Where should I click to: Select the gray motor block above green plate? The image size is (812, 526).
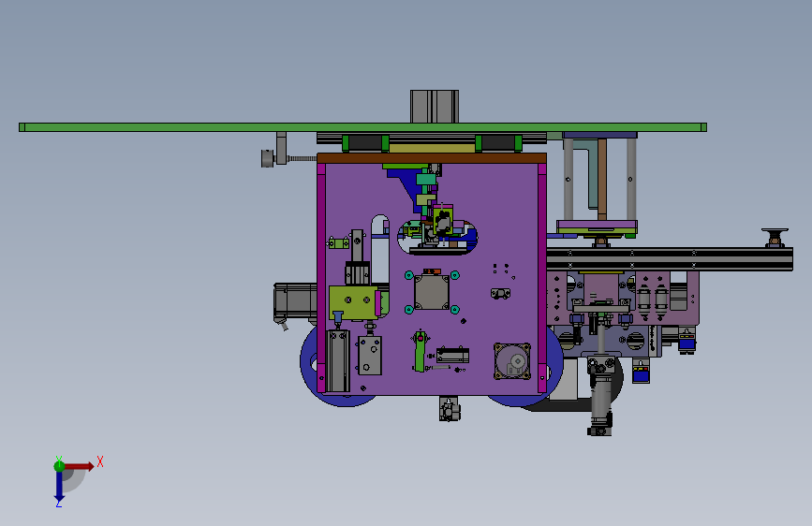(435, 107)
